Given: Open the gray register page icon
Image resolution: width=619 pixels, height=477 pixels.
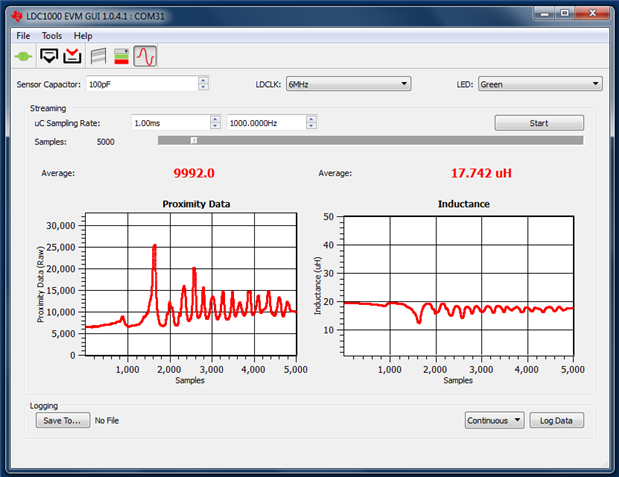Looking at the screenshot, I should [98, 57].
